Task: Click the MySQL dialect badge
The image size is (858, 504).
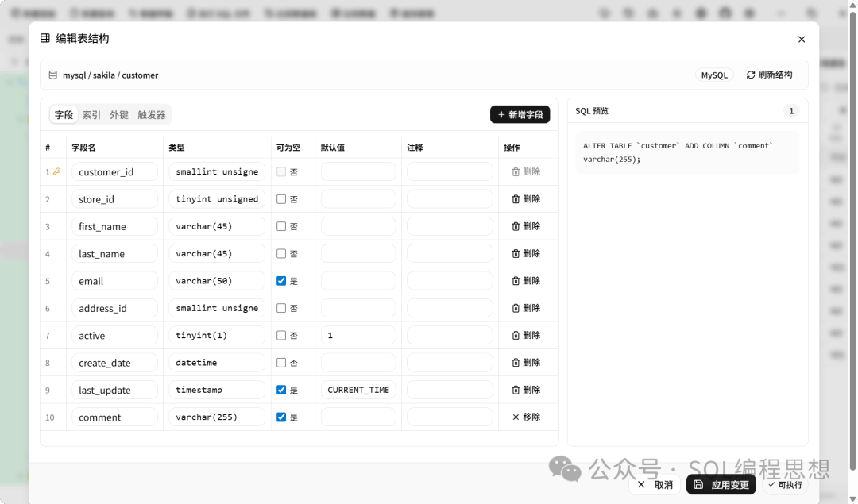Action: tap(714, 75)
